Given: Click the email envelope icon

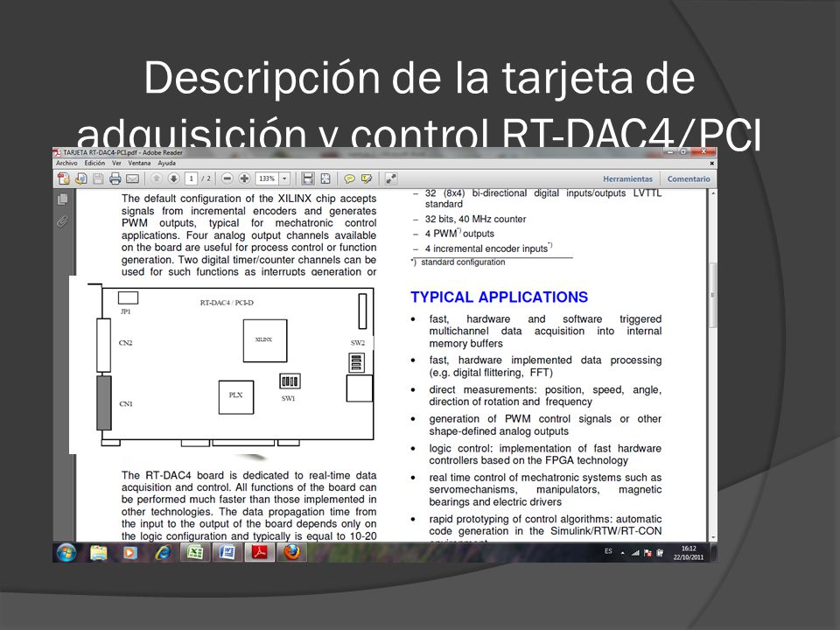Looking at the screenshot, I should (x=132, y=178).
